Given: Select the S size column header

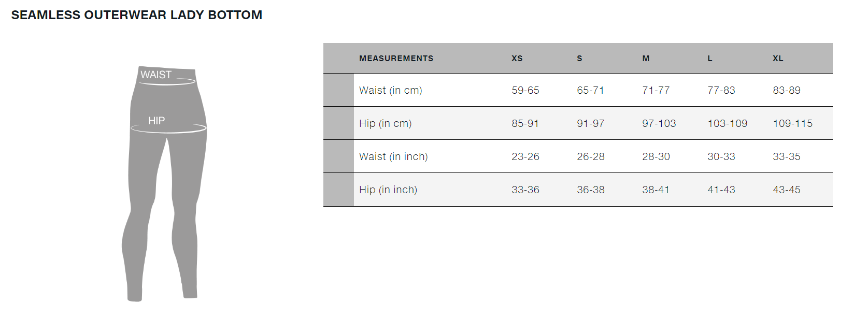Looking at the screenshot, I should point(579,59).
